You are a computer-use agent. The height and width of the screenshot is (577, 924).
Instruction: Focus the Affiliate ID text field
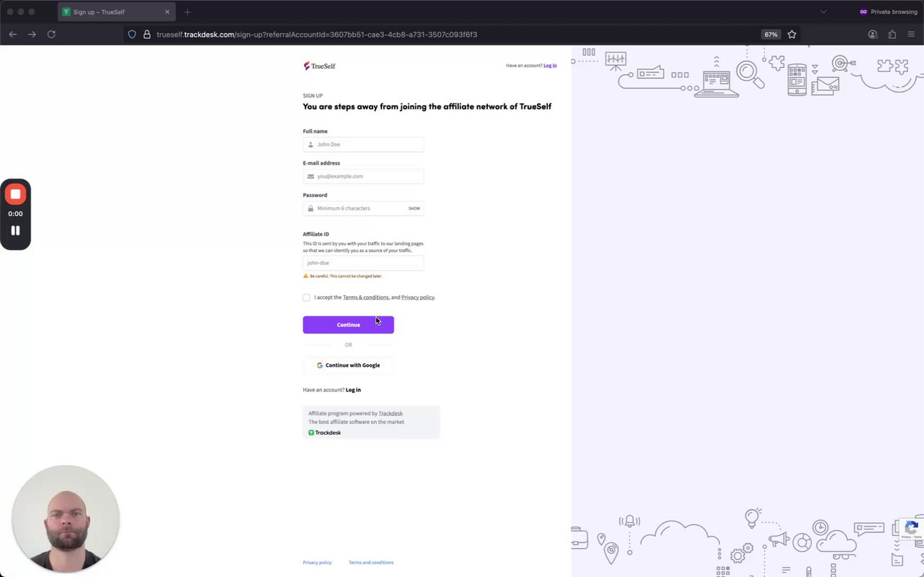tap(363, 263)
